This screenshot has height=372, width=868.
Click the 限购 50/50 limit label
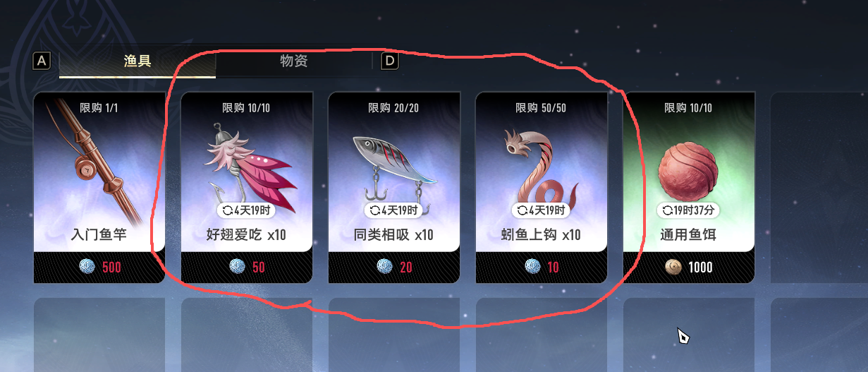pyautogui.click(x=541, y=108)
